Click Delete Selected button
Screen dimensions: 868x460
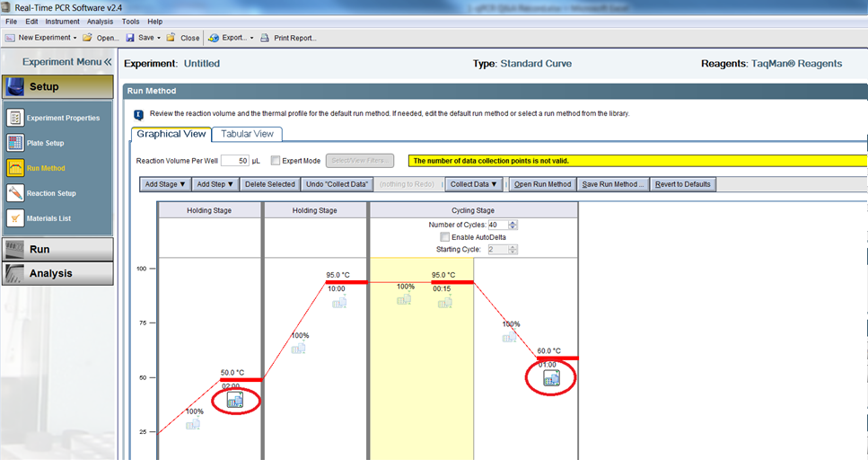(x=270, y=184)
